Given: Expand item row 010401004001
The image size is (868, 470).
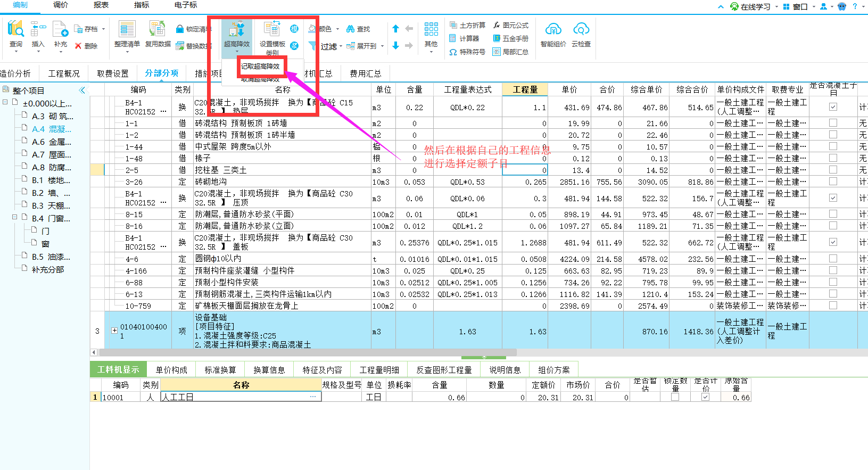Looking at the screenshot, I should pyautogui.click(x=114, y=331).
